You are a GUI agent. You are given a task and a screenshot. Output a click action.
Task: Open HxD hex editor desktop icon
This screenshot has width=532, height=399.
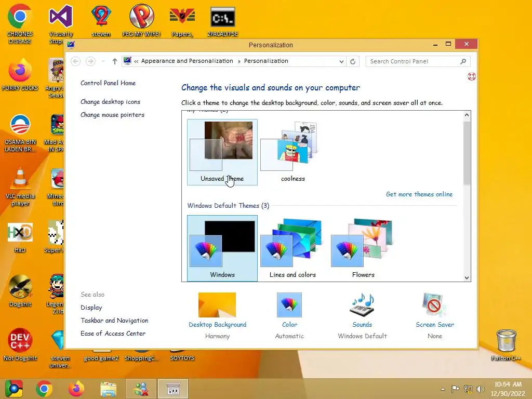pos(20,237)
